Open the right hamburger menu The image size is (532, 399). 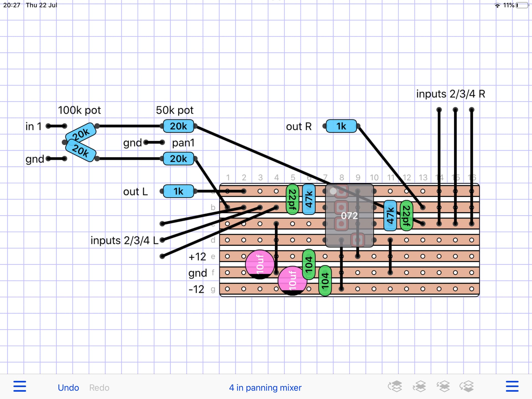click(512, 387)
